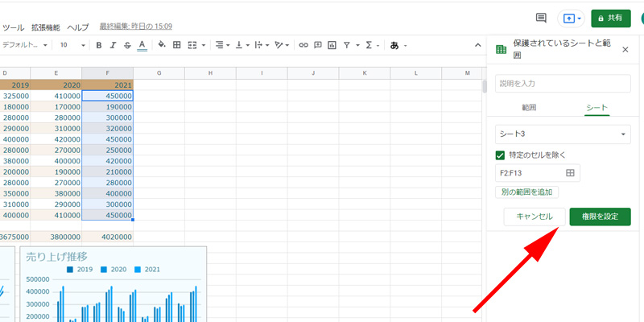Click horizontal align icon

(220, 45)
